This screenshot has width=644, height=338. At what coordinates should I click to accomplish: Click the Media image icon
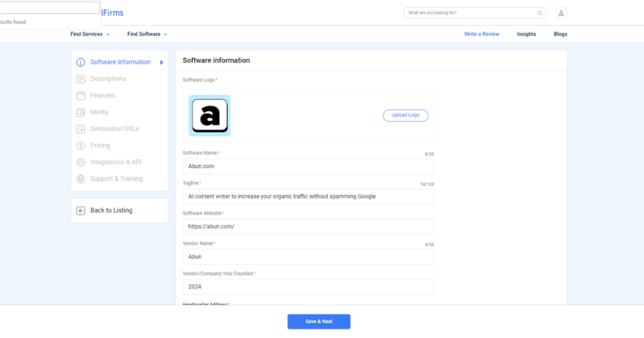(x=80, y=112)
